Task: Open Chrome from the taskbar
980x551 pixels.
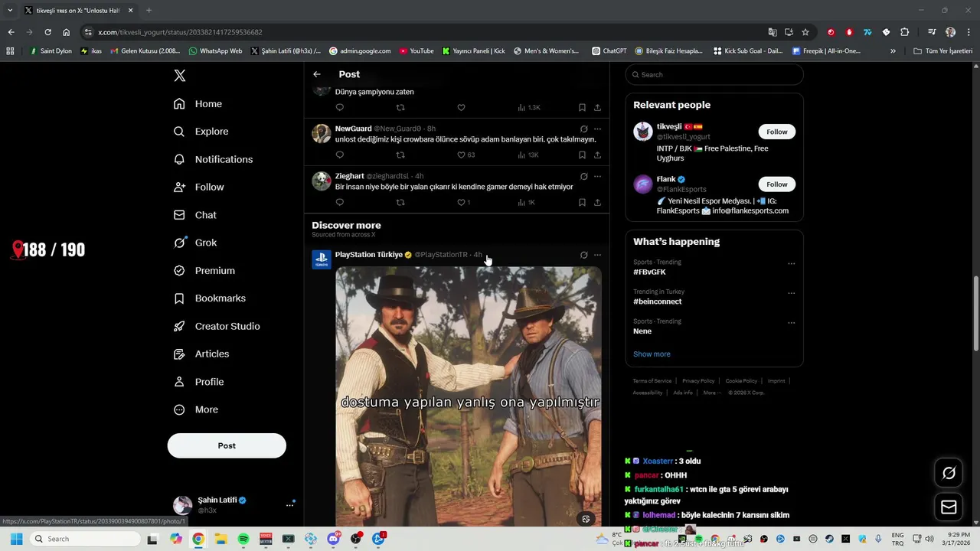Action: (x=198, y=539)
